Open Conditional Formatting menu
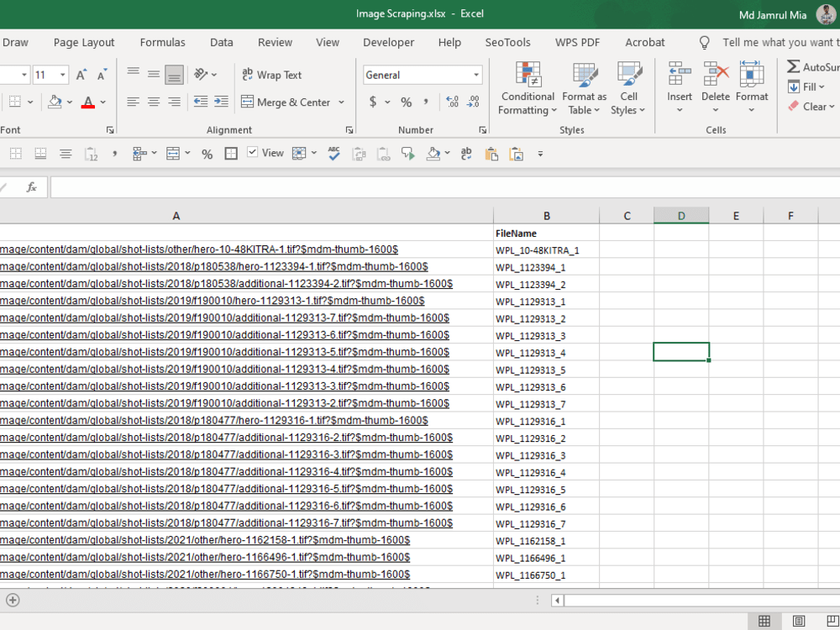 click(x=528, y=88)
